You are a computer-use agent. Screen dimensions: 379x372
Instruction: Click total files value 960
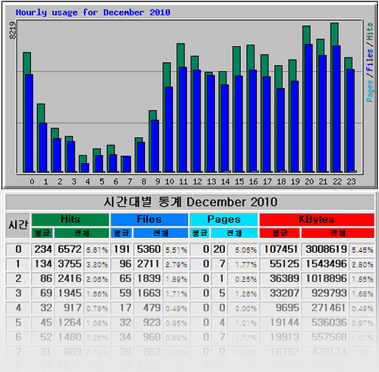pos(151,337)
